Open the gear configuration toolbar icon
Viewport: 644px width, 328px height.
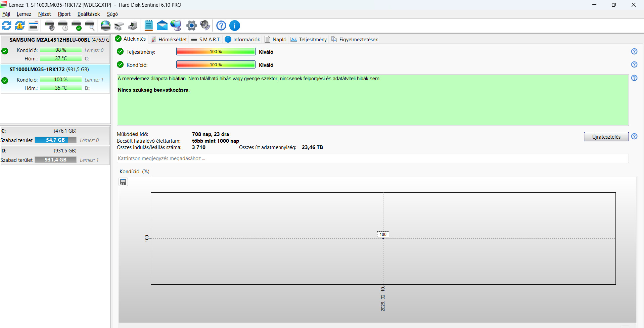(x=192, y=26)
